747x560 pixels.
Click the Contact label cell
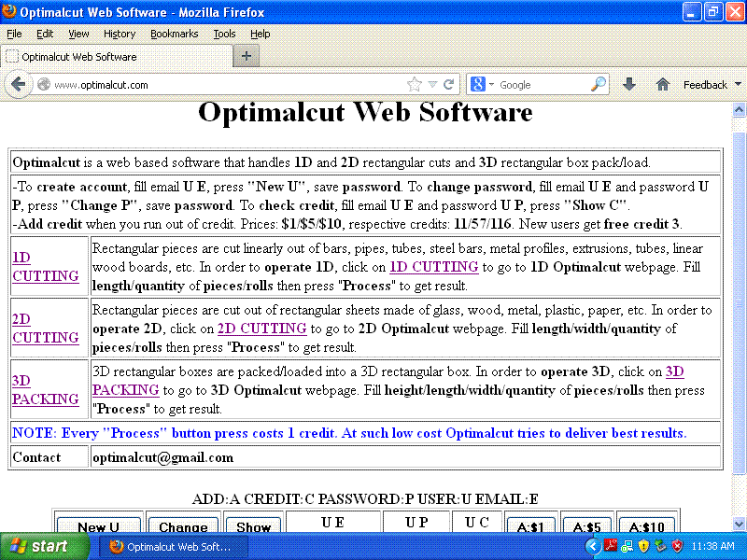[49, 457]
